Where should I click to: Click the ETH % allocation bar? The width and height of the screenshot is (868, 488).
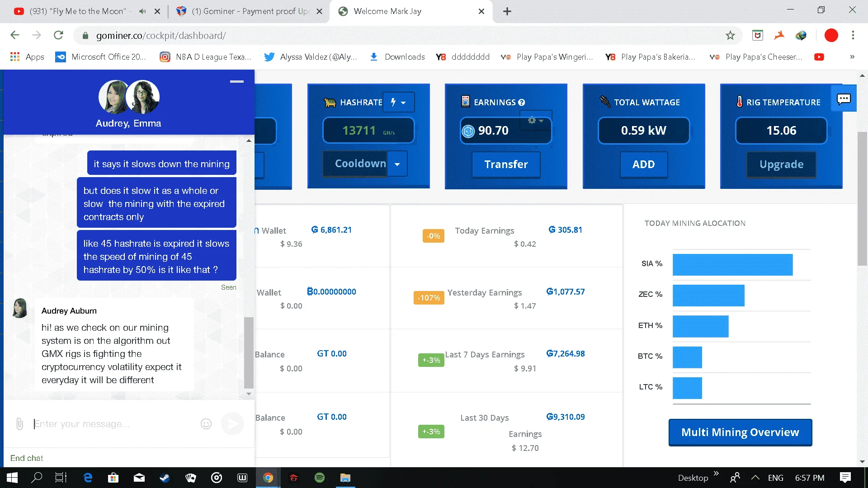point(700,326)
